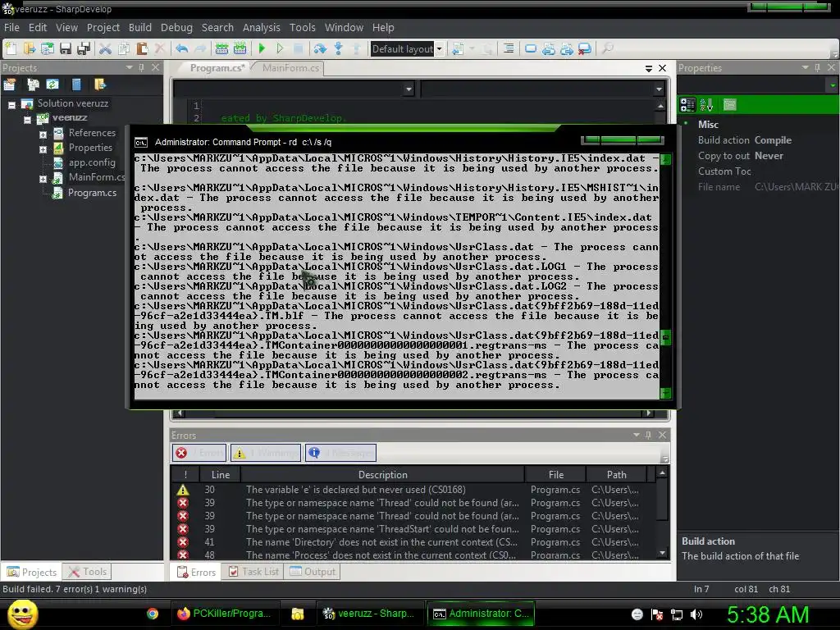Switch to the Tools panel tab
The width and height of the screenshot is (840, 630).
pyautogui.click(x=87, y=572)
